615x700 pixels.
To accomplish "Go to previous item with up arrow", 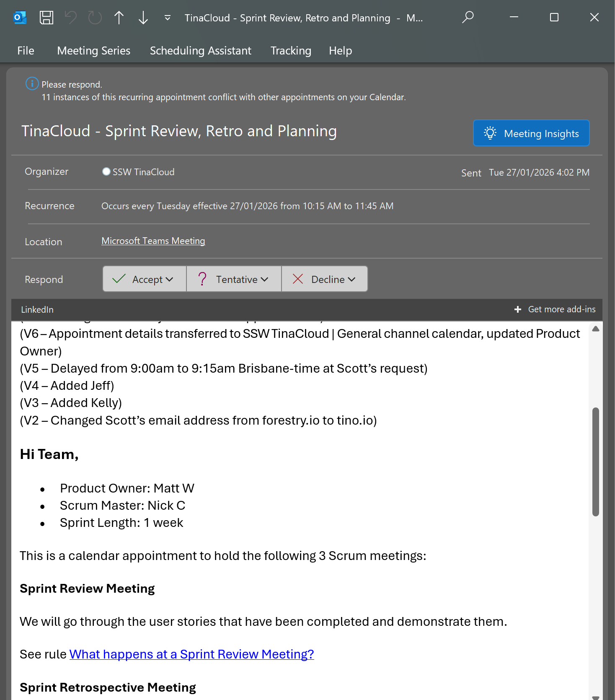I will [x=119, y=18].
